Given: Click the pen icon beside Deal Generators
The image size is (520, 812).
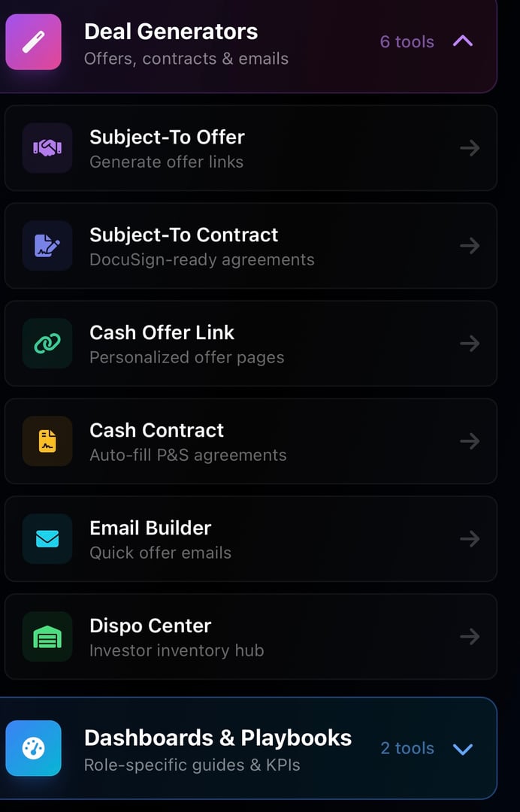Looking at the screenshot, I should click(33, 42).
